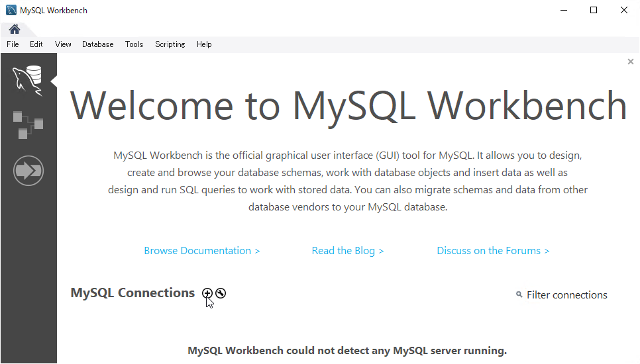This screenshot has width=640, height=364.
Task: Open the Models view in sidebar
Action: click(28, 125)
